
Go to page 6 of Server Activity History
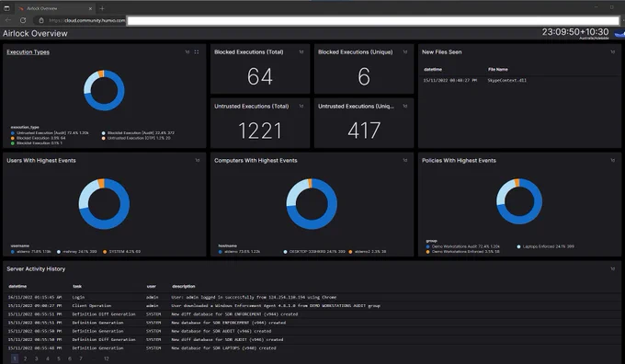coord(70,358)
